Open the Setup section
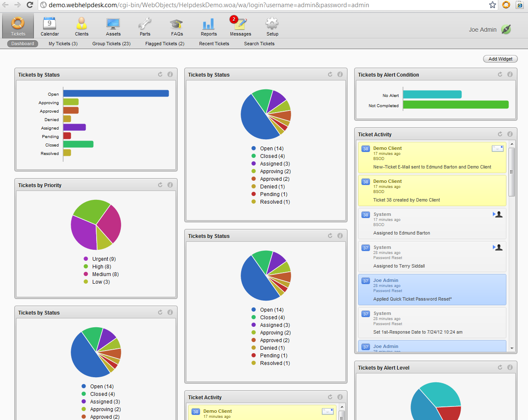The height and width of the screenshot is (420, 528). [x=272, y=25]
